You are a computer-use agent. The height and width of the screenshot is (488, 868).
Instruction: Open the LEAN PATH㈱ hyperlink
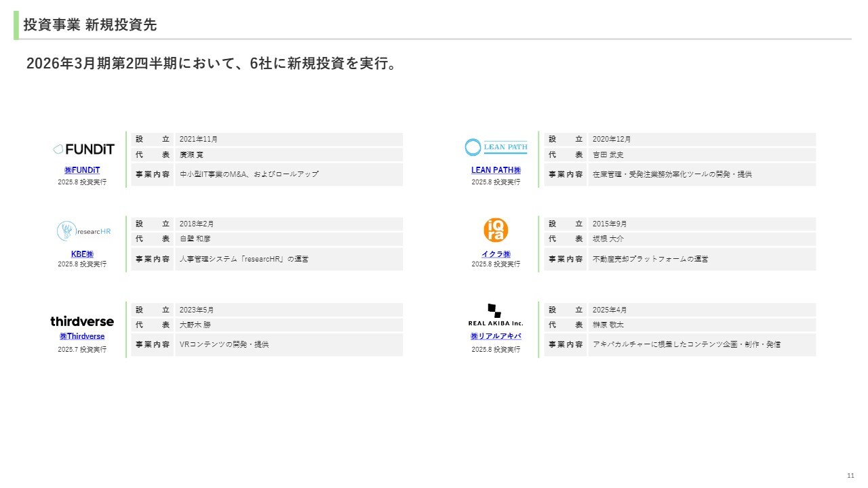point(496,170)
